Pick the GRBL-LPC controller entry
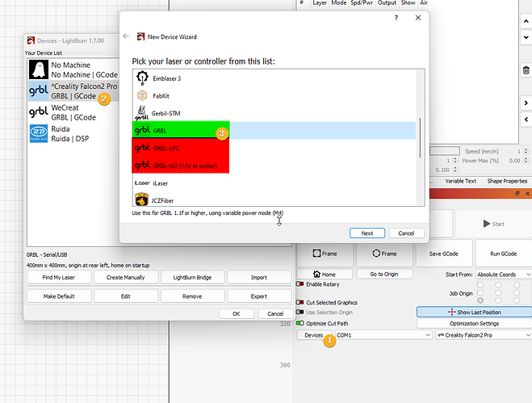The height and width of the screenshot is (403, 532). (x=274, y=148)
